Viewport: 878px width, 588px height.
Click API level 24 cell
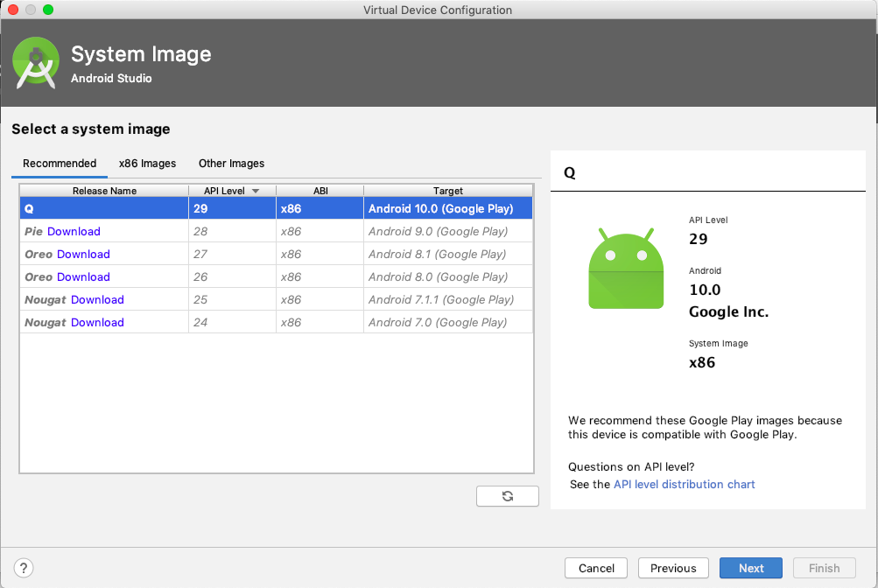click(x=232, y=322)
